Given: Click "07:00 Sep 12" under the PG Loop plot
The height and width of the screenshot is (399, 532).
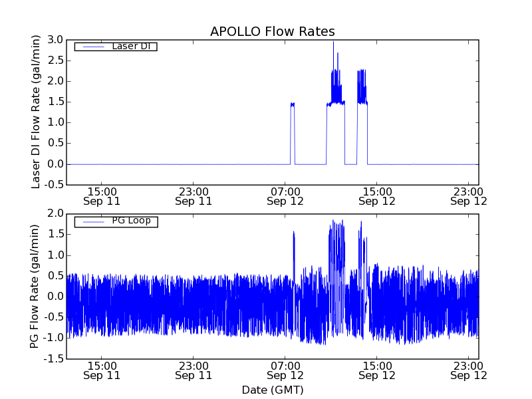Looking at the screenshot, I should coord(285,370).
